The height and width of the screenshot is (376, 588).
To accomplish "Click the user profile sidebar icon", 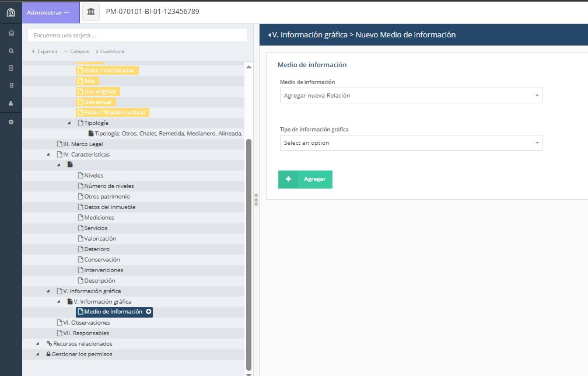I will 10,103.
